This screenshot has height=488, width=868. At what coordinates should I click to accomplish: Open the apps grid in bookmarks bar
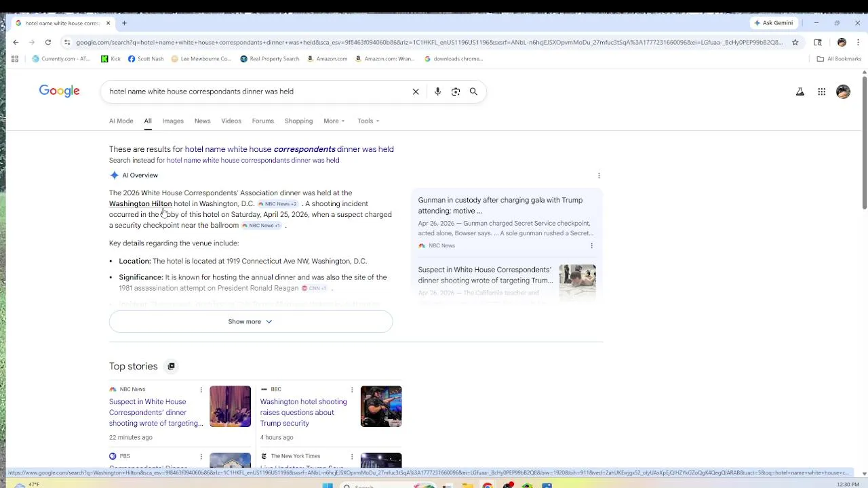(15, 59)
